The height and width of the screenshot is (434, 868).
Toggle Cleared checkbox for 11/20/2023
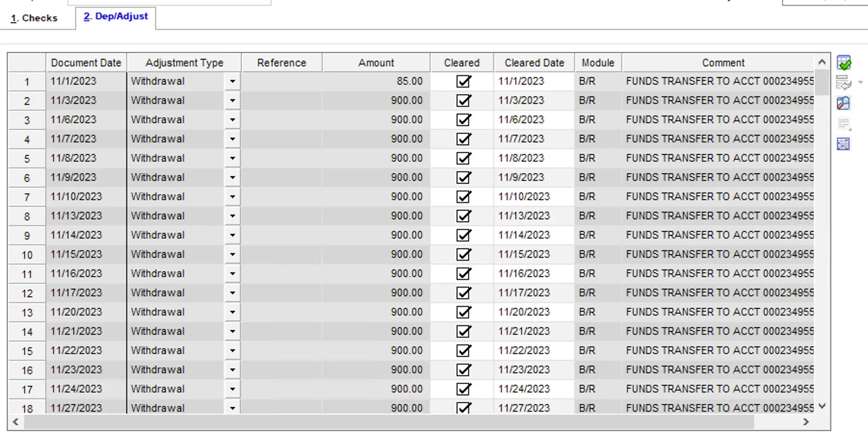click(x=463, y=312)
